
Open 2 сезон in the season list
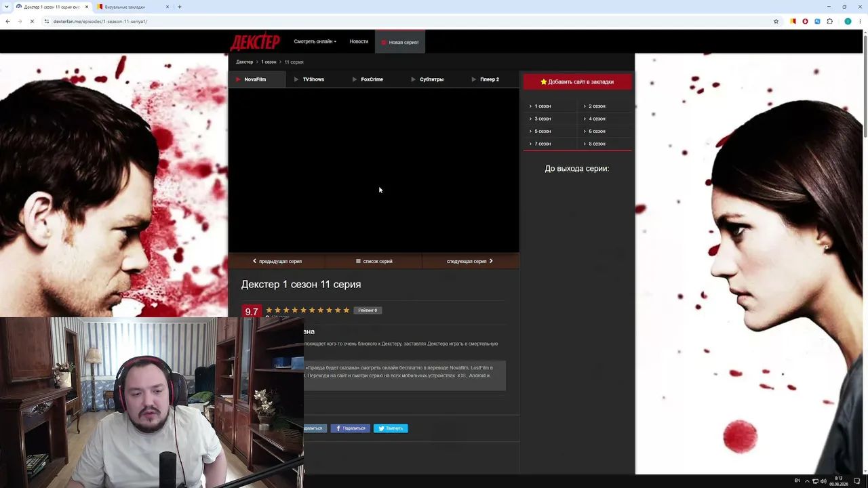coord(595,106)
